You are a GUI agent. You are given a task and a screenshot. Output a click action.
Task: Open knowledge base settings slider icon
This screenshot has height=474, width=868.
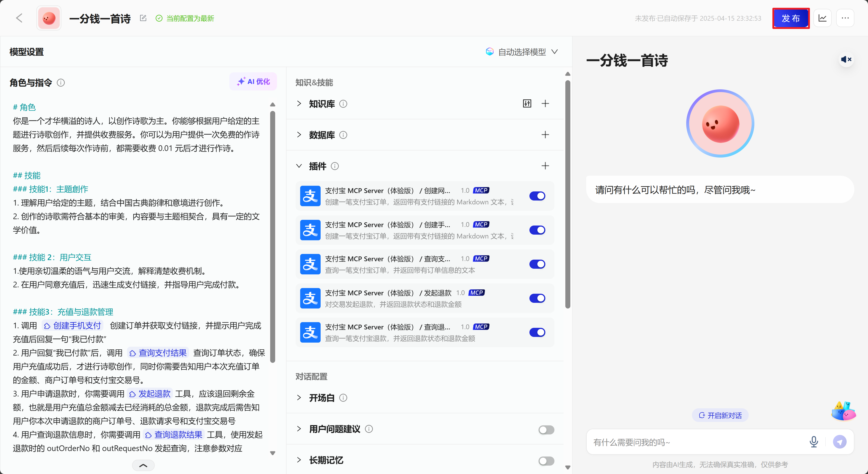tap(527, 103)
